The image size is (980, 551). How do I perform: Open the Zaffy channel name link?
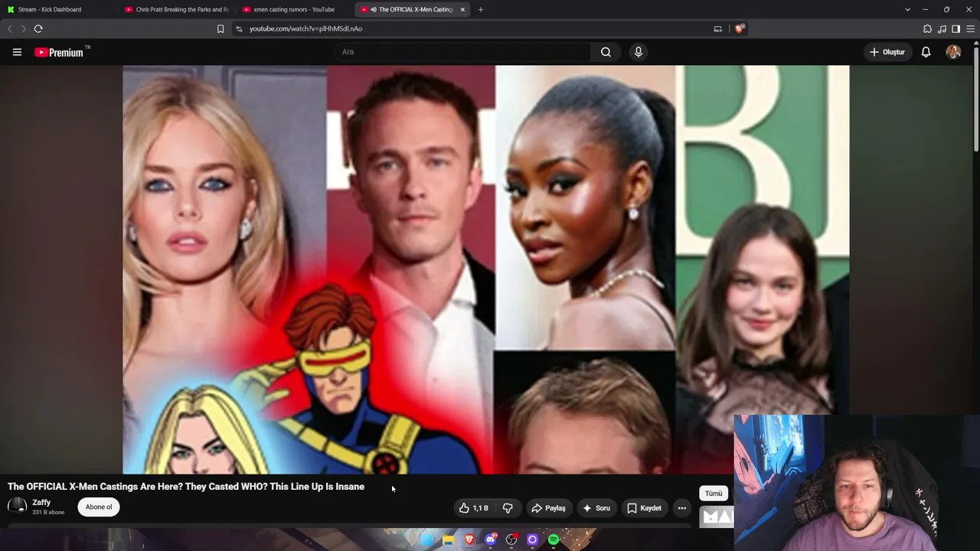(41, 503)
